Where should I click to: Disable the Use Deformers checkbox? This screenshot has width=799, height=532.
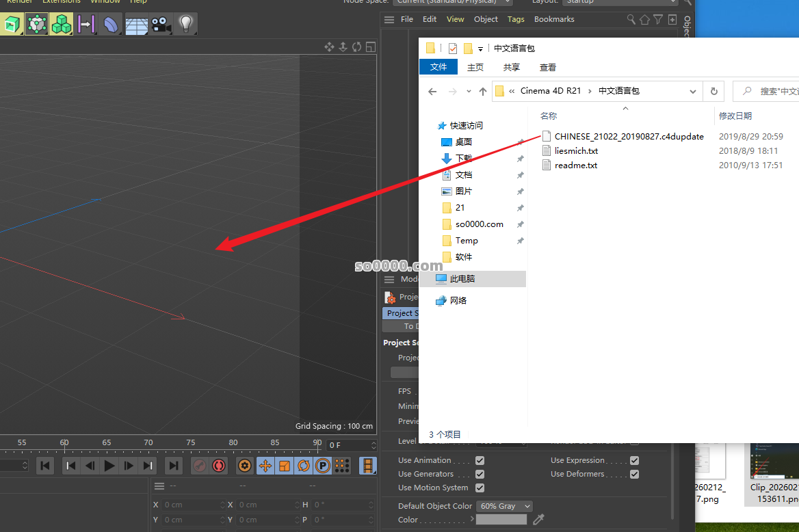(x=634, y=474)
